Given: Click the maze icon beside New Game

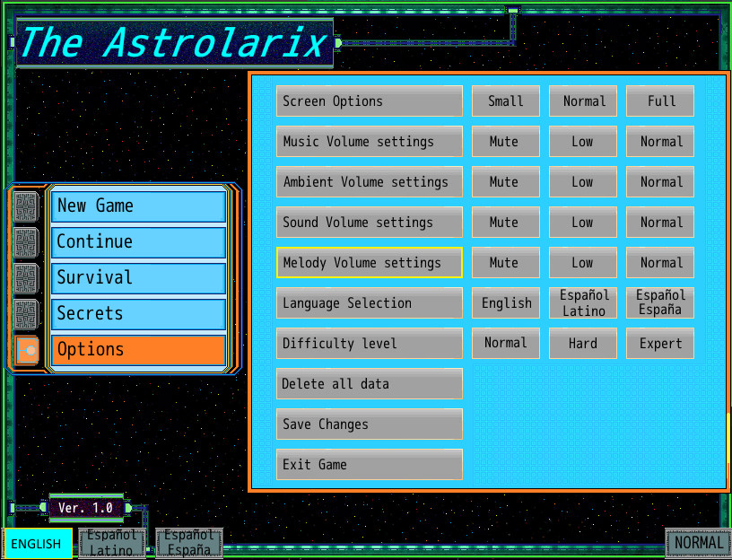Looking at the screenshot, I should (24, 206).
